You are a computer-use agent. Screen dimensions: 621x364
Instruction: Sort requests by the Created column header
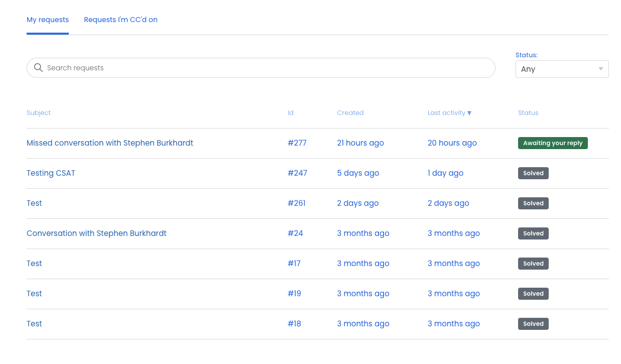click(x=350, y=112)
